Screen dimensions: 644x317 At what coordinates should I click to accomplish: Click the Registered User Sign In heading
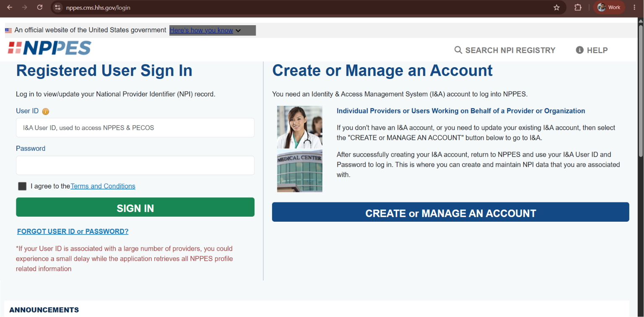(x=104, y=71)
